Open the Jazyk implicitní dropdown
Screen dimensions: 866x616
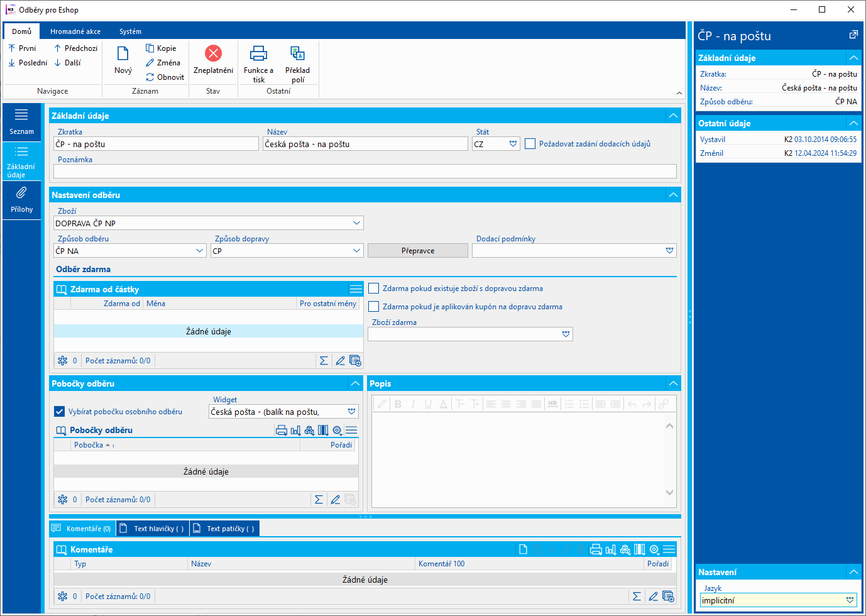(850, 600)
